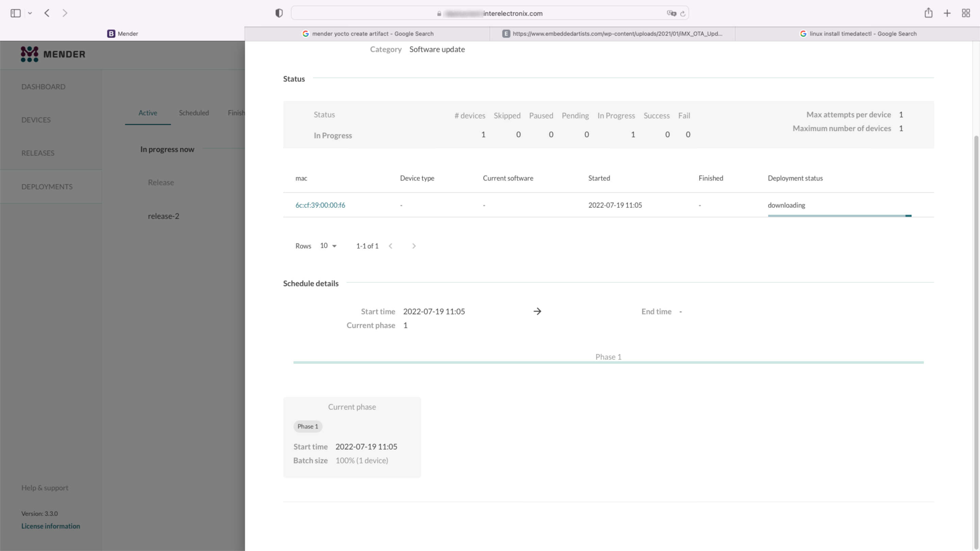Image resolution: width=980 pixels, height=551 pixels.
Task: Navigate to RELEASES section
Action: click(37, 152)
